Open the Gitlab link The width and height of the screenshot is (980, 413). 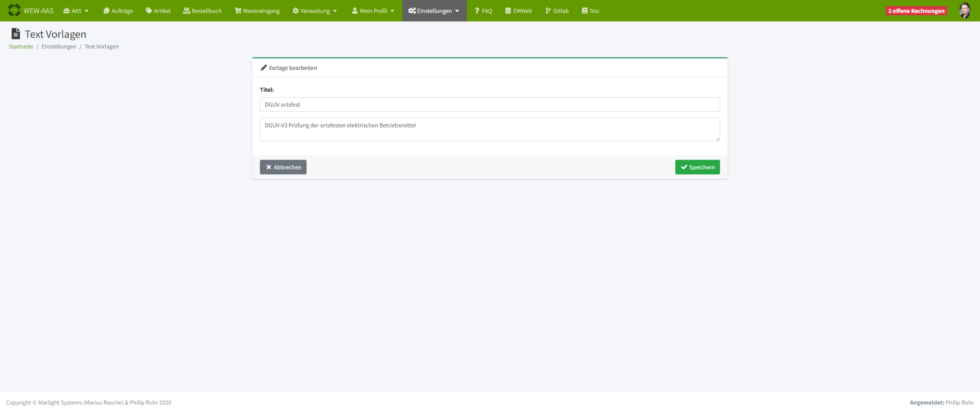(x=557, y=11)
